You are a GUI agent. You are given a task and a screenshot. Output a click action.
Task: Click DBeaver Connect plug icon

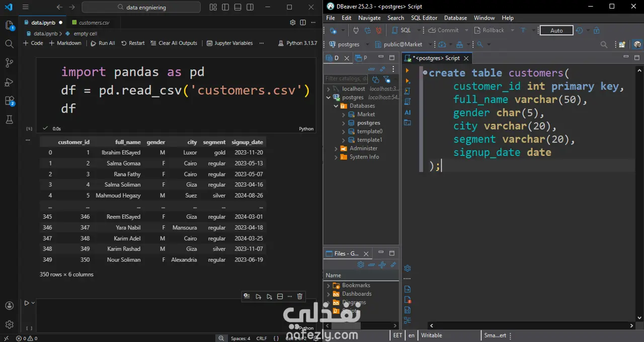pyautogui.click(x=356, y=30)
